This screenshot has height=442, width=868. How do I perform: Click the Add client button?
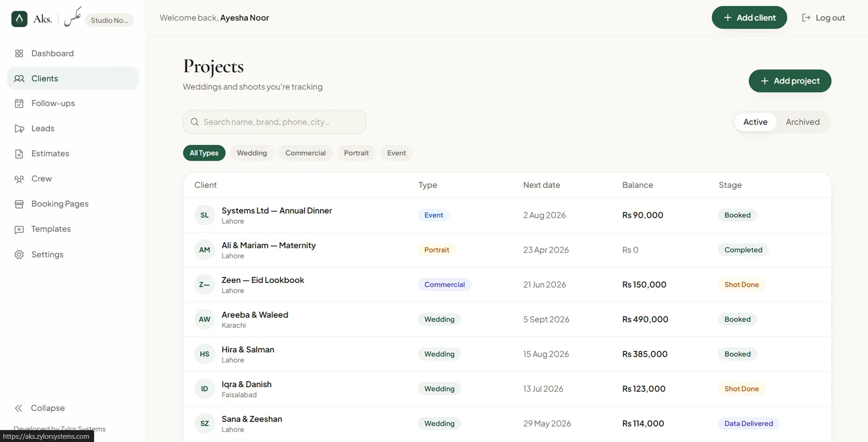(749, 17)
